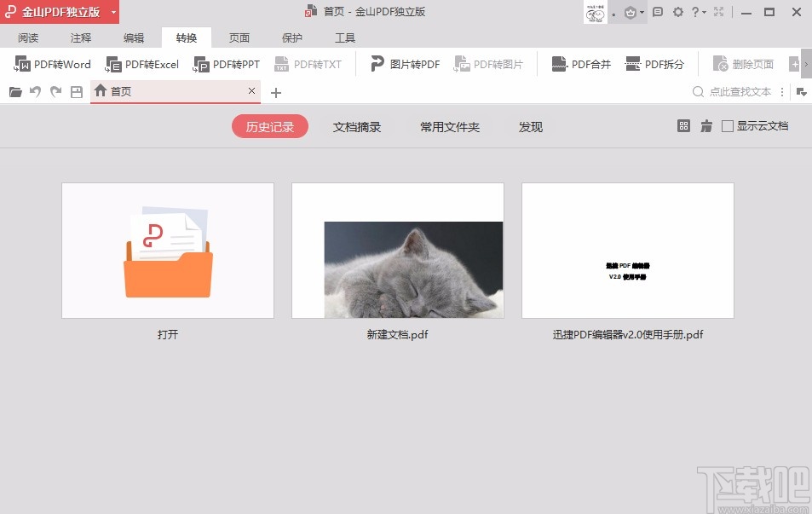
Task: Switch to the 注释 ribbon tab
Action: click(80, 38)
